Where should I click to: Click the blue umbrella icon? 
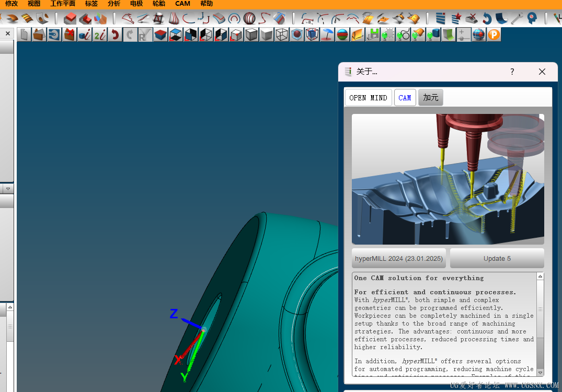[x=327, y=35]
